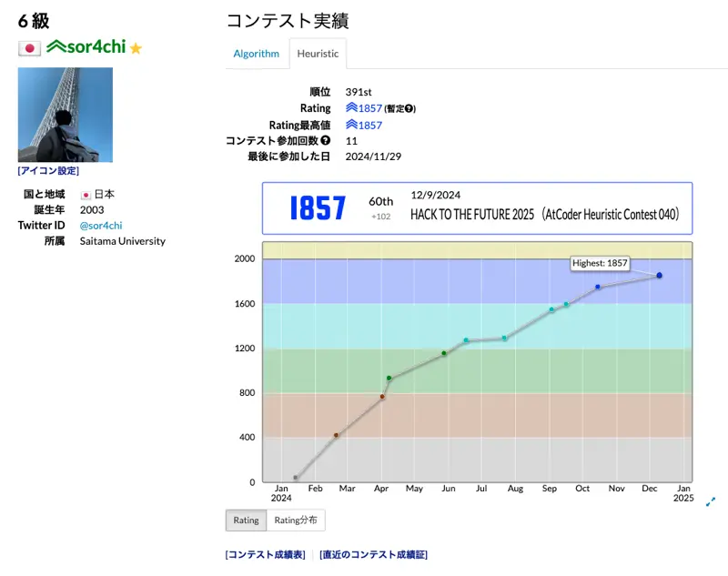Click the +102 rating change text
The height and width of the screenshot is (576, 728).
380,217
